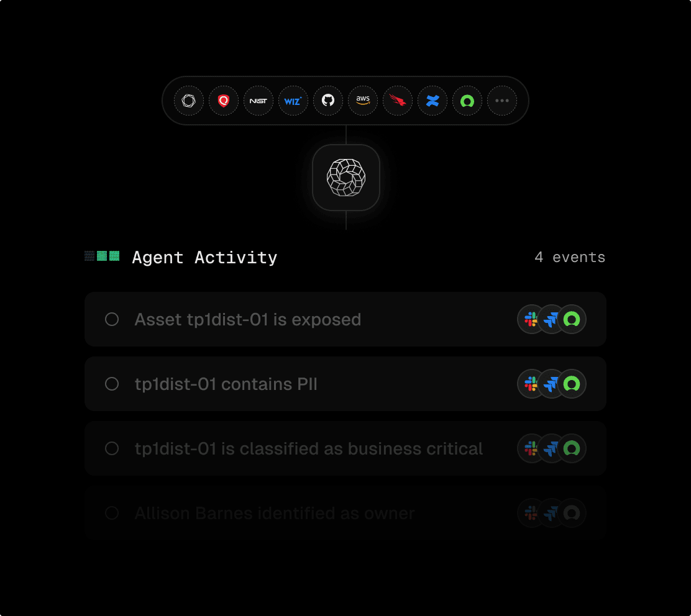Toggle radio for tp1dist-01 contains PII

[x=112, y=384]
